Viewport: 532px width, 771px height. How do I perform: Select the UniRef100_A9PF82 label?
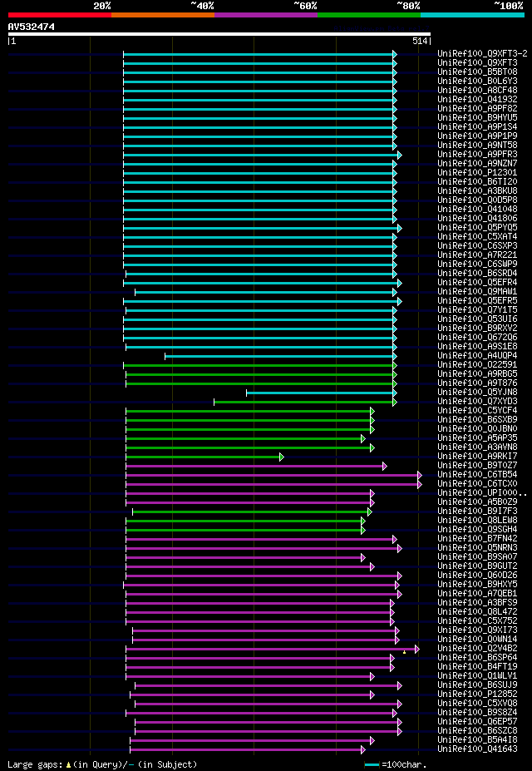(477, 109)
